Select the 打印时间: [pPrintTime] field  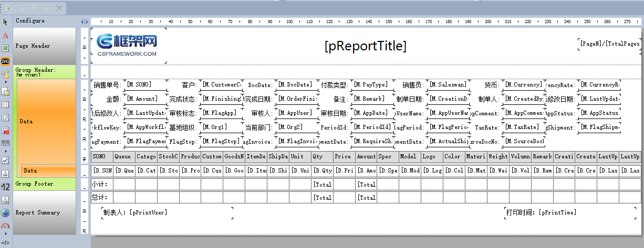click(x=570, y=212)
